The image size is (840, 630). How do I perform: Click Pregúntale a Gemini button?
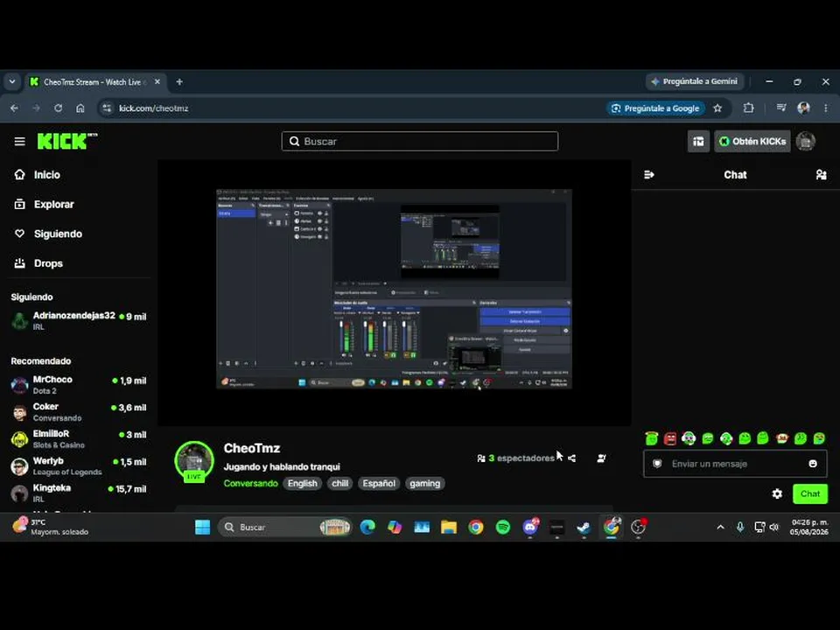click(694, 81)
